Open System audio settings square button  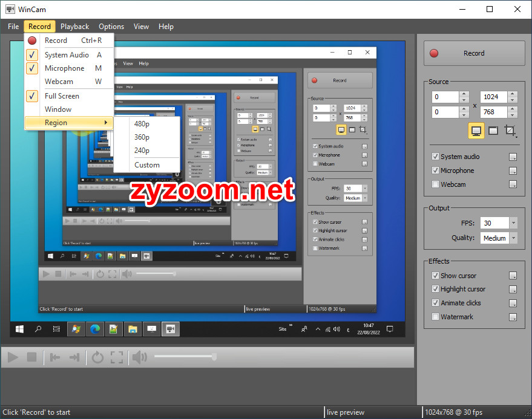pos(513,157)
